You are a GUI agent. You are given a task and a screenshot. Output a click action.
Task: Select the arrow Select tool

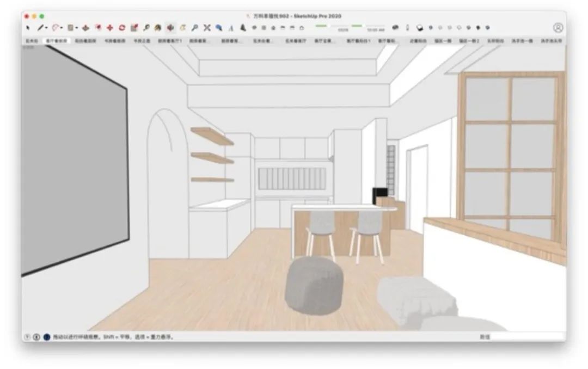(x=28, y=27)
